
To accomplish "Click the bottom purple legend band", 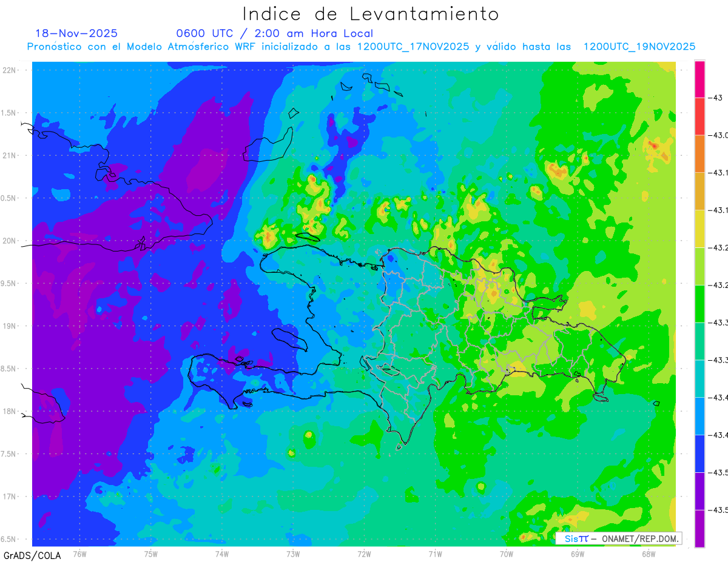I will [x=699, y=529].
